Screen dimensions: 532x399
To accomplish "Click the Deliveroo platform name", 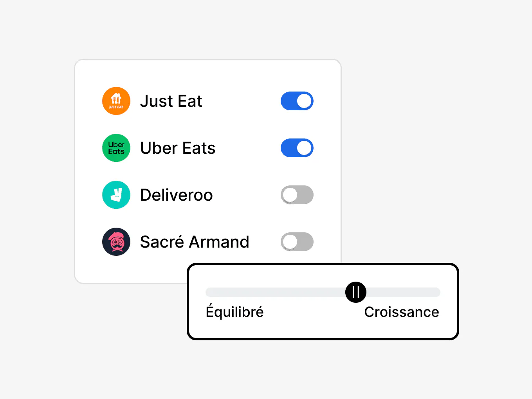I will pyautogui.click(x=177, y=195).
